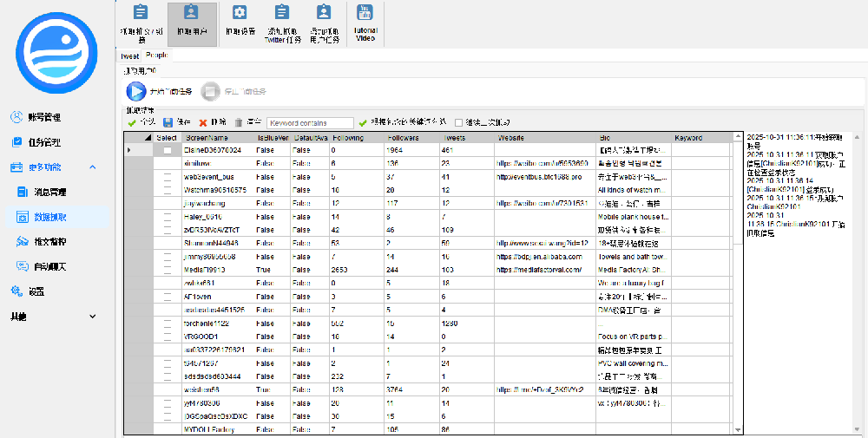Click the triangle in the grid header corner
This screenshot has width=868, height=438.
[148, 138]
